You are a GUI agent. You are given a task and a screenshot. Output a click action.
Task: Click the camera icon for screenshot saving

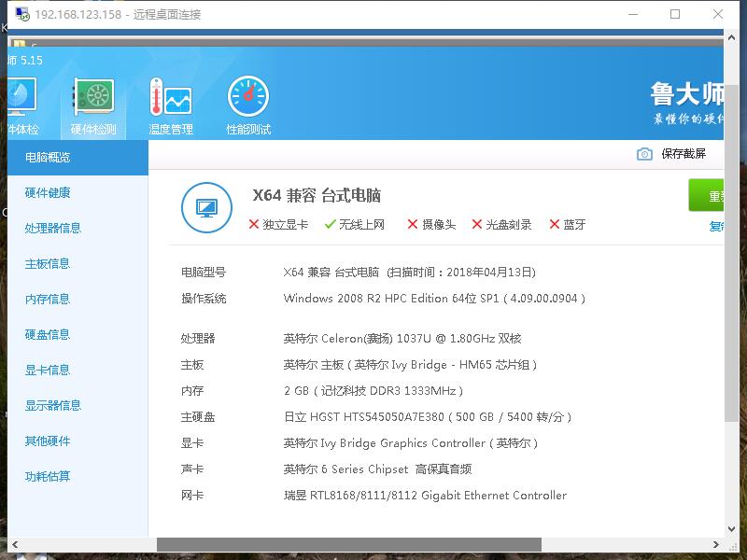[644, 154]
